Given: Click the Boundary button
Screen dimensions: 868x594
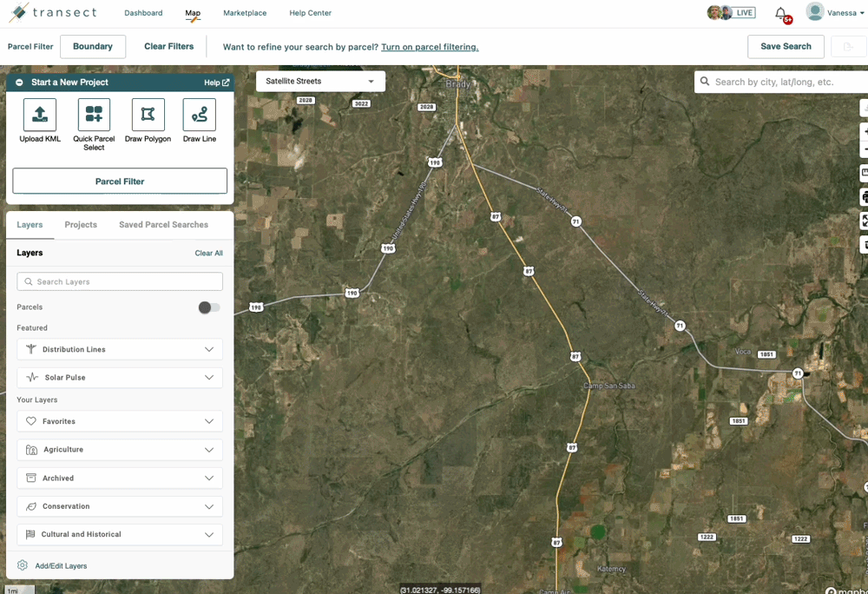Looking at the screenshot, I should point(93,47).
